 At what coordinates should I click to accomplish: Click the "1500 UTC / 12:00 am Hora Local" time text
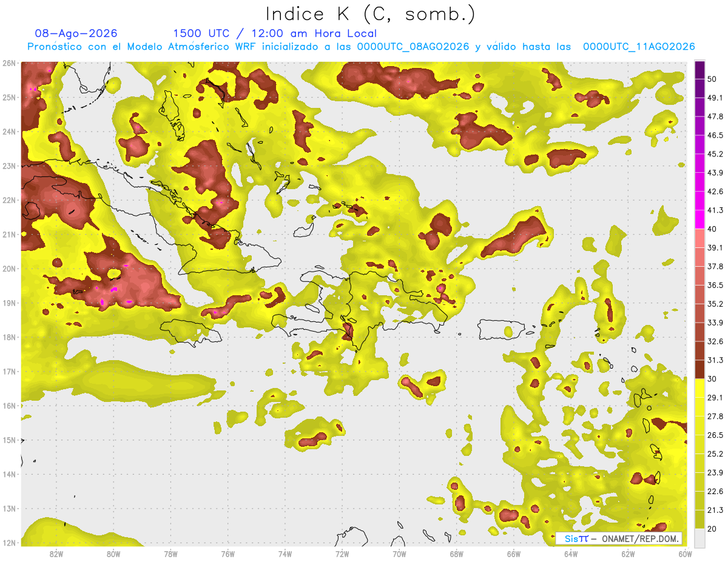[x=275, y=33]
